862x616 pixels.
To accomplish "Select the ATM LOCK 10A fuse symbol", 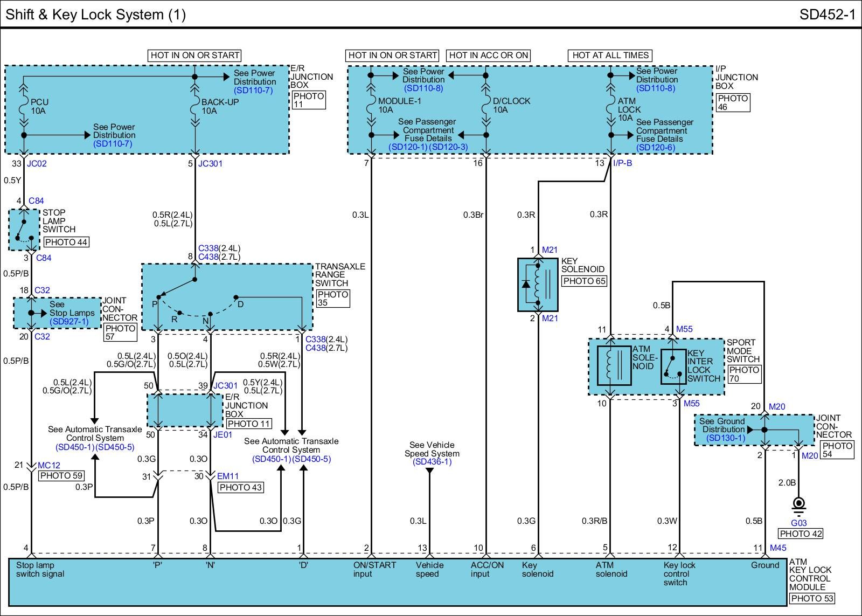I will [x=610, y=105].
